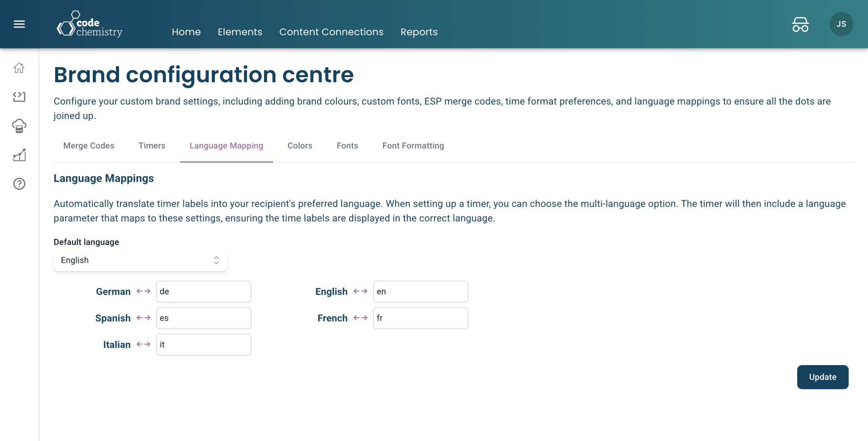
Task: Open the JS user avatar menu
Action: pos(841,24)
